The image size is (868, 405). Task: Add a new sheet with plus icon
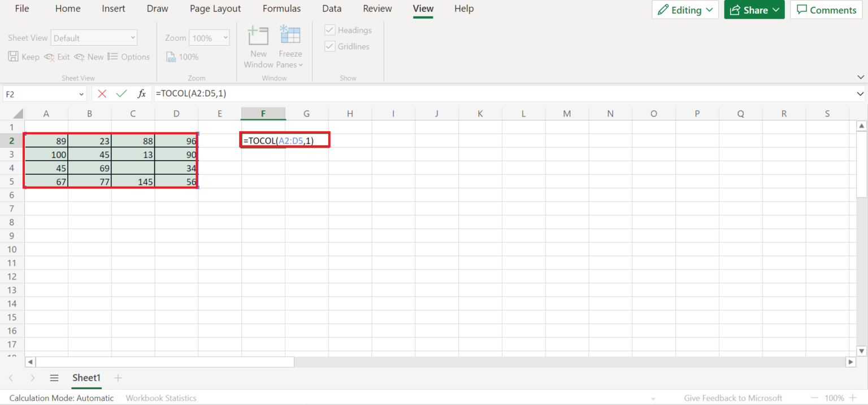point(118,378)
